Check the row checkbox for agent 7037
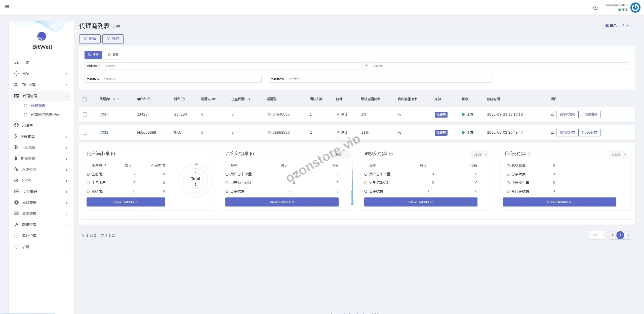The height and width of the screenshot is (314, 644). (x=85, y=114)
